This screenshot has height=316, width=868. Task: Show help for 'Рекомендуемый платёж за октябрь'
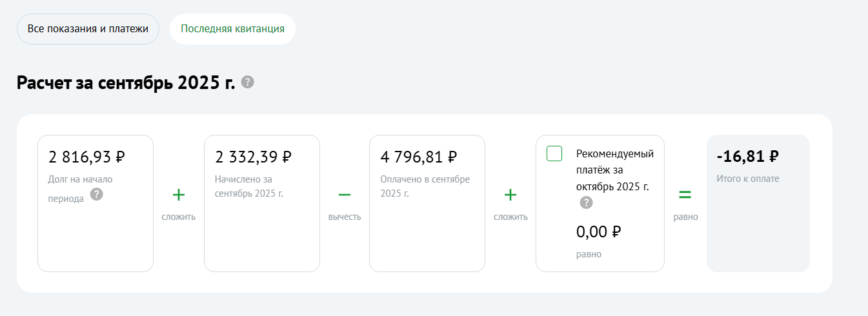[x=586, y=202]
